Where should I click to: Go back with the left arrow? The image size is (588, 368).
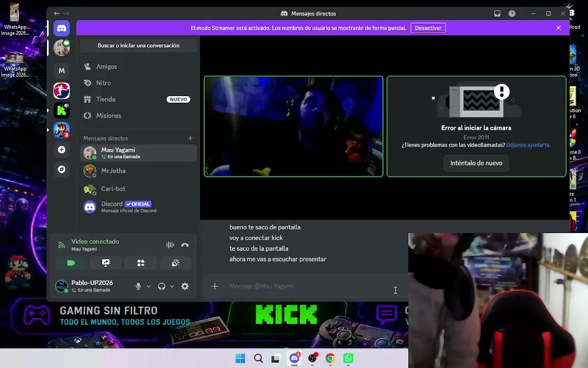tap(57, 13)
